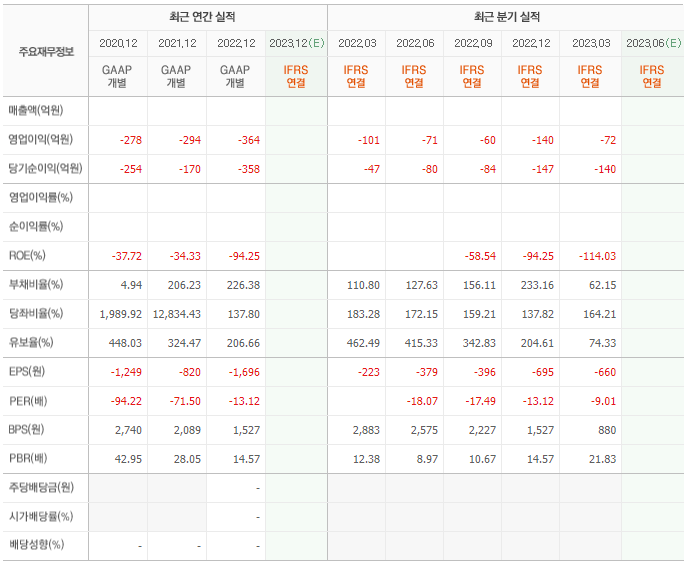Click the 2022.03 quarter header
Screen dimensions: 687x563
[x=357, y=43]
